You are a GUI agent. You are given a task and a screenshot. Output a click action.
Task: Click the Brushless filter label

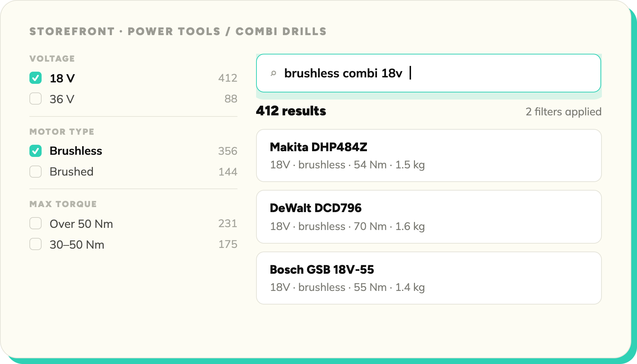pos(76,151)
